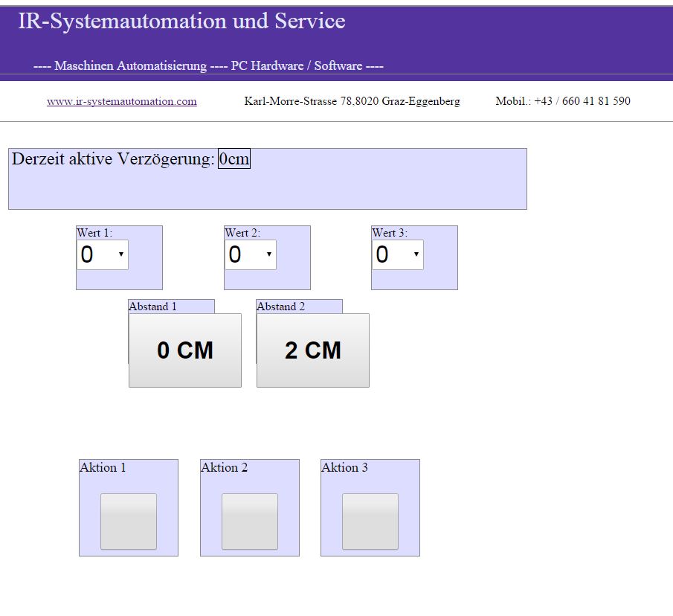
Task: Click the 'Aktion 1' label
Action: pos(103,467)
